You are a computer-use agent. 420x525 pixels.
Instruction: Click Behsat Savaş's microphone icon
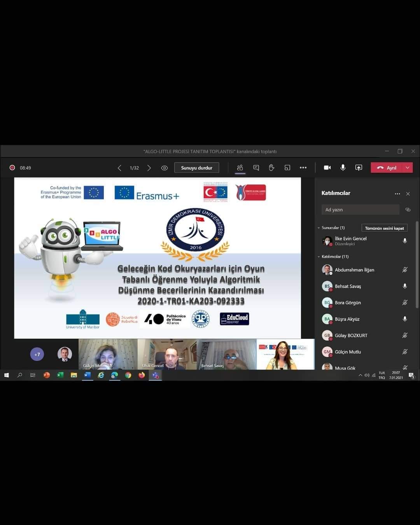405,286
